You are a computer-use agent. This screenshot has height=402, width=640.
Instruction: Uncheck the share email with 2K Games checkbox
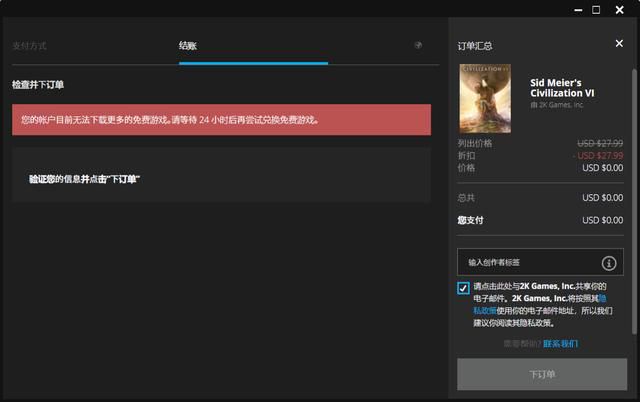pos(463,288)
